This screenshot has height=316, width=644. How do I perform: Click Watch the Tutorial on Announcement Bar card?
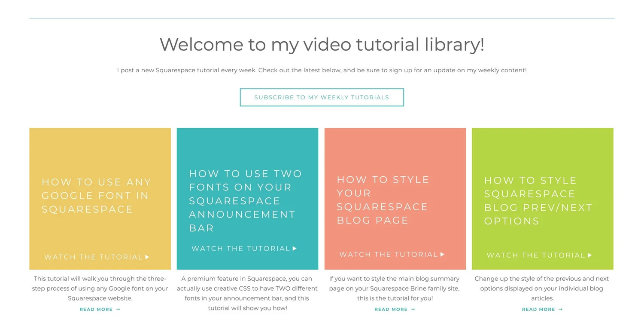pyautogui.click(x=240, y=249)
